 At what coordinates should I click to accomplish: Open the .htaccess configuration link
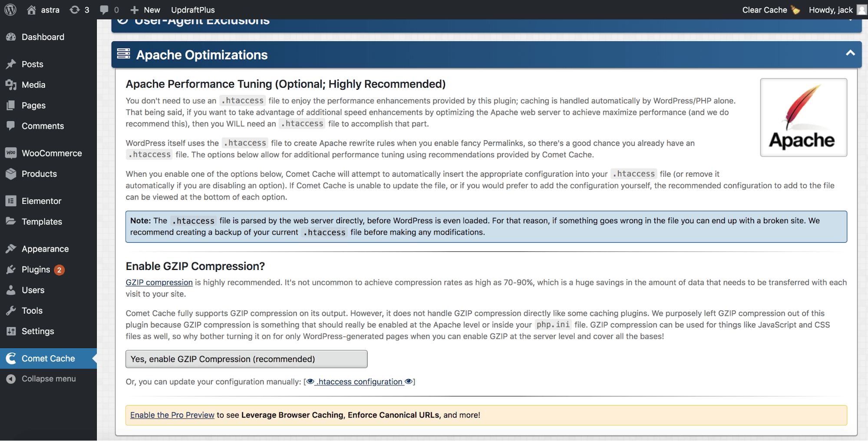360,382
